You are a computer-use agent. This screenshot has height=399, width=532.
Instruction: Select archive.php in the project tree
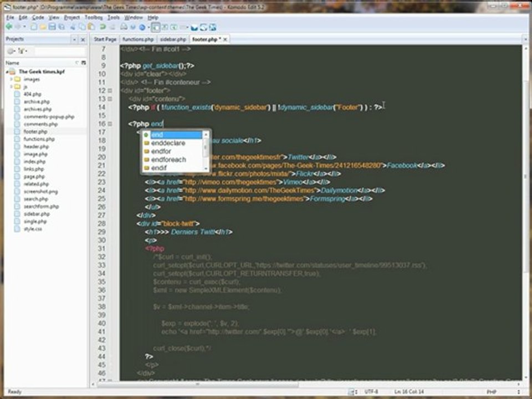click(x=37, y=101)
